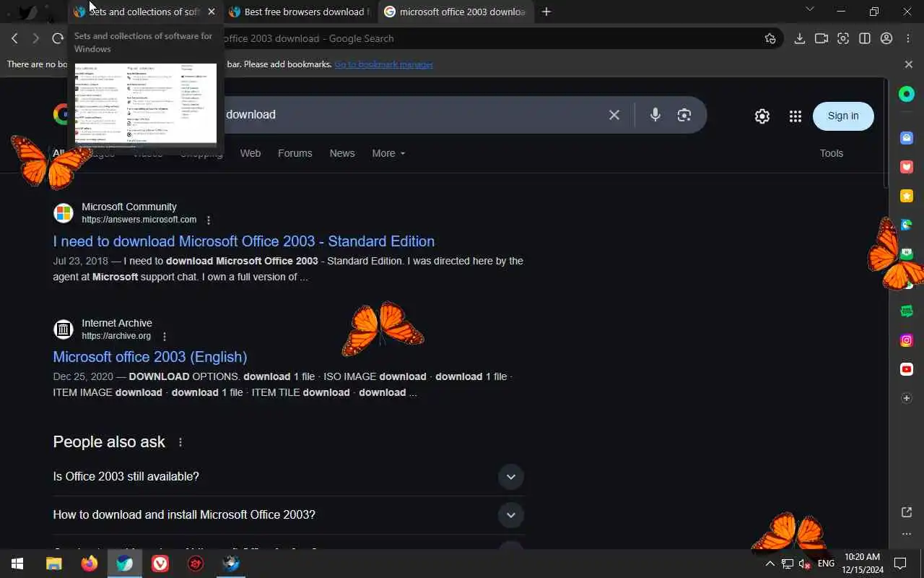924x578 pixels.
Task: Open the browser profile icon
Action: coord(886,38)
